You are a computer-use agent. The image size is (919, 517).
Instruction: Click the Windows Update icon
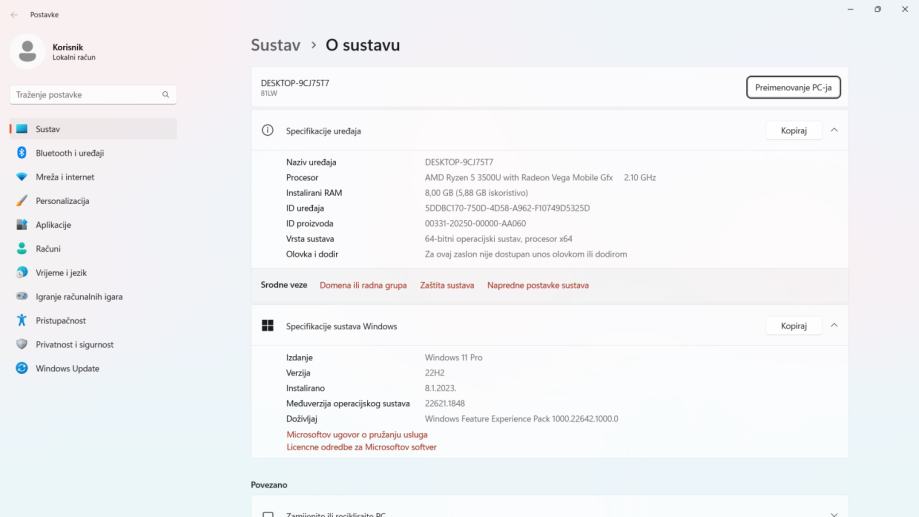[x=22, y=369]
